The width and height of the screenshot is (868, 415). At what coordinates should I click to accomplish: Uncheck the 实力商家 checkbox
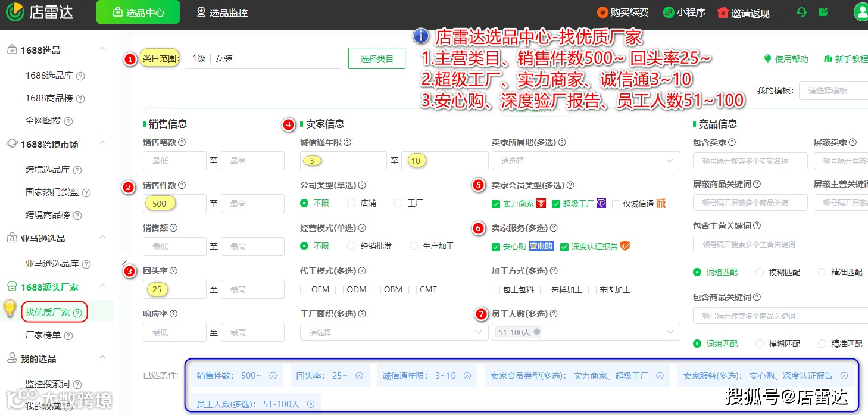point(496,204)
